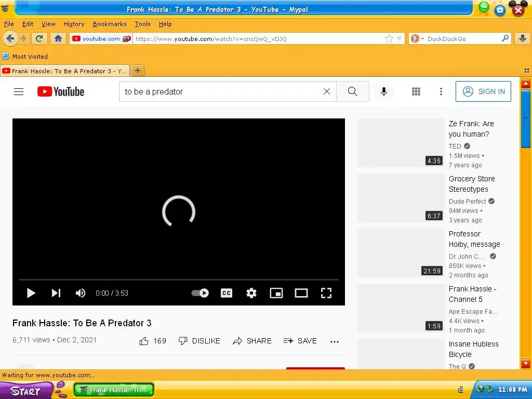Open the Bookmarks menu
Image resolution: width=532 pixels, height=399 pixels.
(110, 24)
